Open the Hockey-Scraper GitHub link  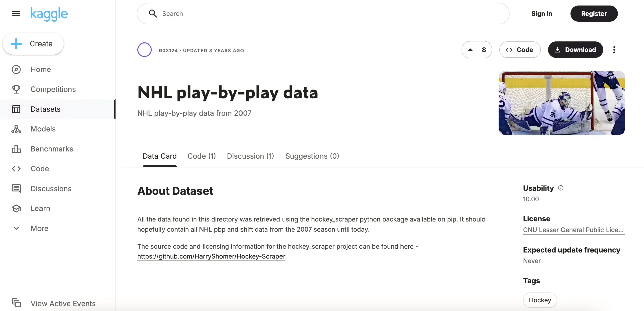(x=211, y=256)
